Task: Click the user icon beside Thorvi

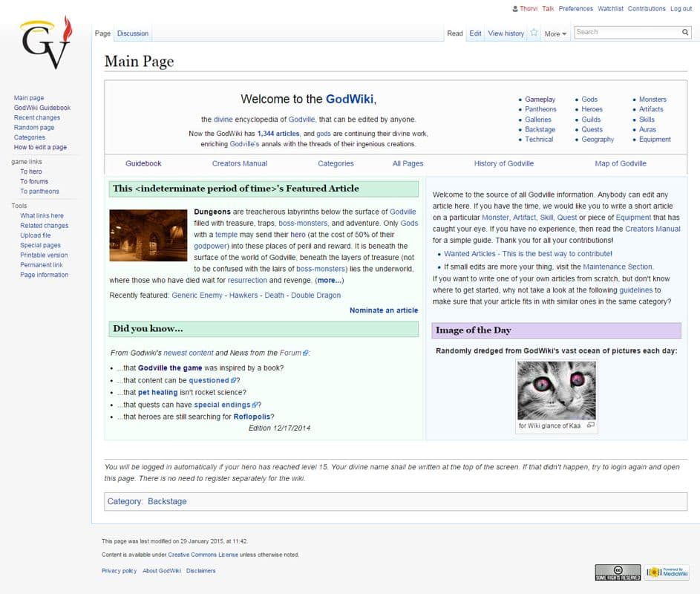Action: click(x=515, y=8)
